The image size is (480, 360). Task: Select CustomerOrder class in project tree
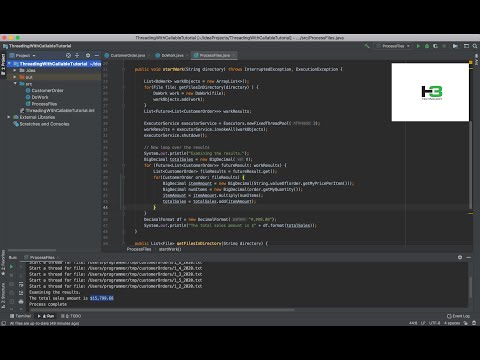point(44,90)
